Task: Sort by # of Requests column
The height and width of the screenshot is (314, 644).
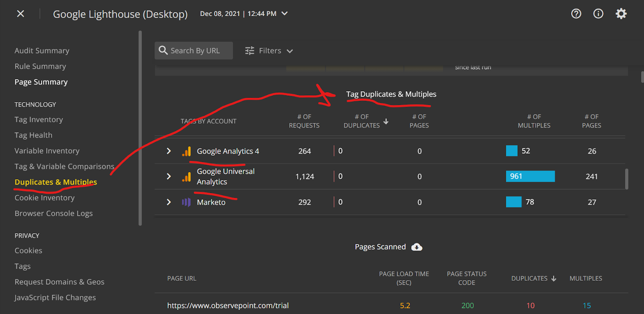Action: pyautogui.click(x=304, y=121)
